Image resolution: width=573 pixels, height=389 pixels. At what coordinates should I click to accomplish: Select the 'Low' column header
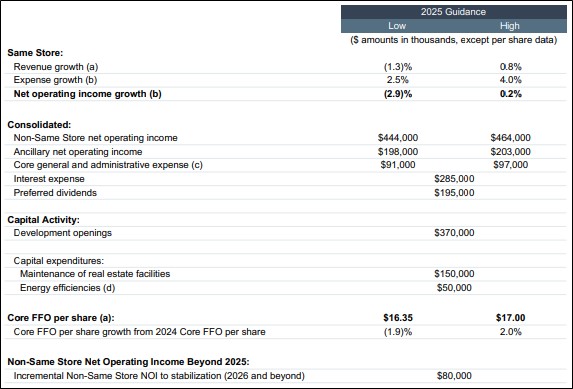pos(397,26)
